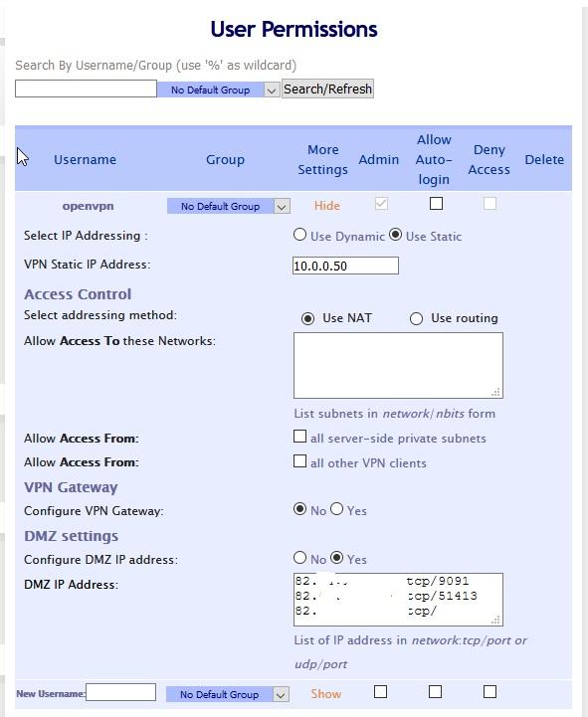Click the VPN Static IP Address field
Viewport: 588px width, 717px height.
[x=345, y=266]
